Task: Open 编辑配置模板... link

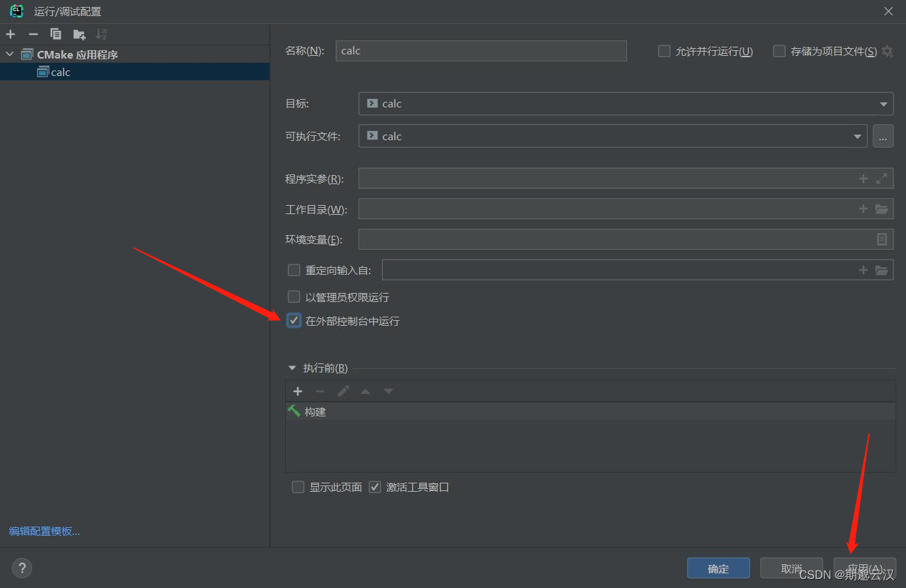Action: pos(44,532)
